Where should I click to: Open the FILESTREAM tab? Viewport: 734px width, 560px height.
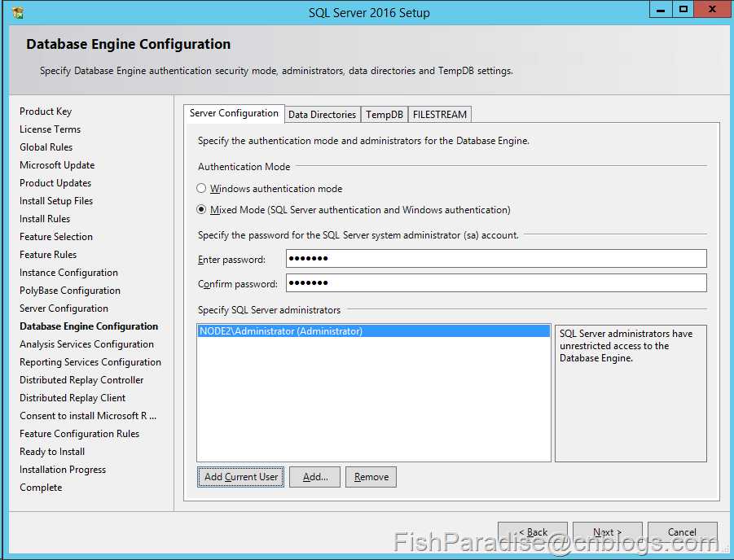click(x=440, y=115)
